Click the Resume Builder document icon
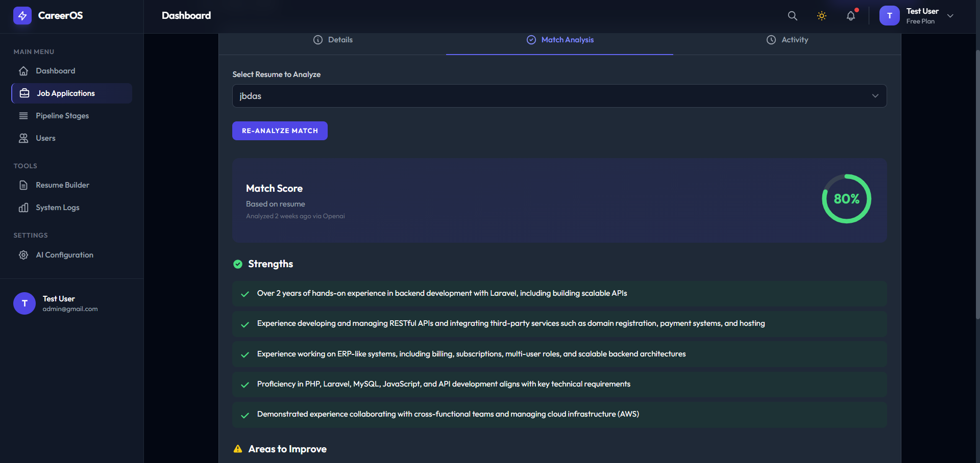 coord(23,185)
